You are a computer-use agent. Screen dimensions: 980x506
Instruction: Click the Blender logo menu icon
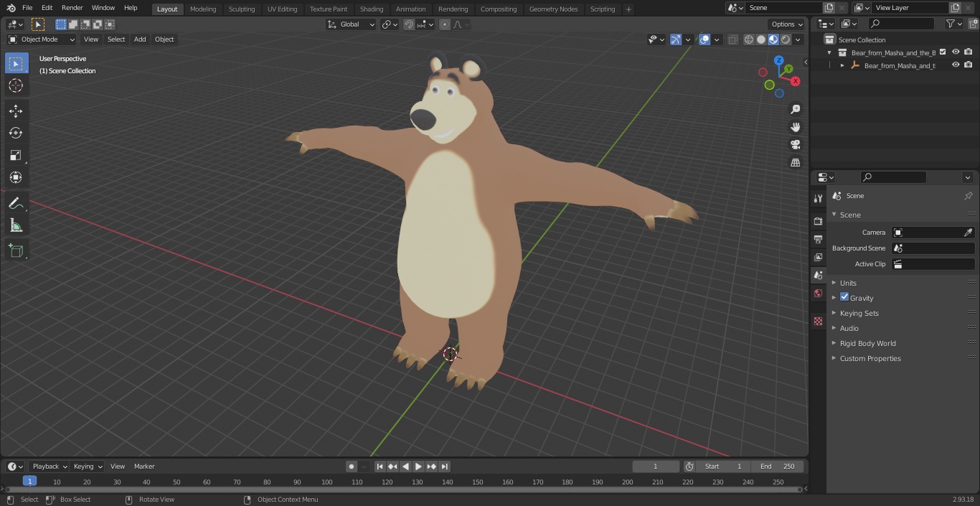coord(11,8)
